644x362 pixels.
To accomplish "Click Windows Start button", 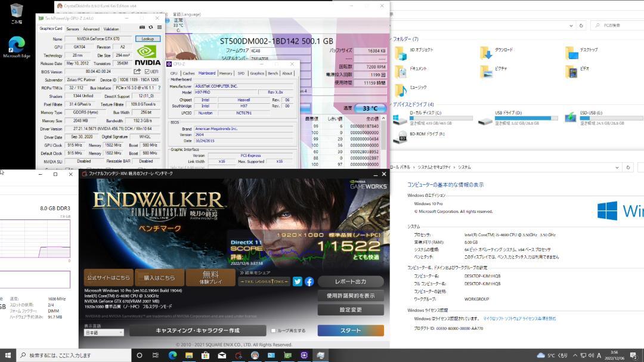I will (8, 355).
